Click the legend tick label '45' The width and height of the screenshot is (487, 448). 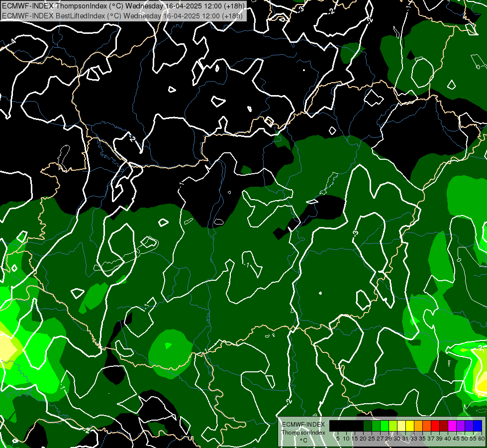coord(456,439)
